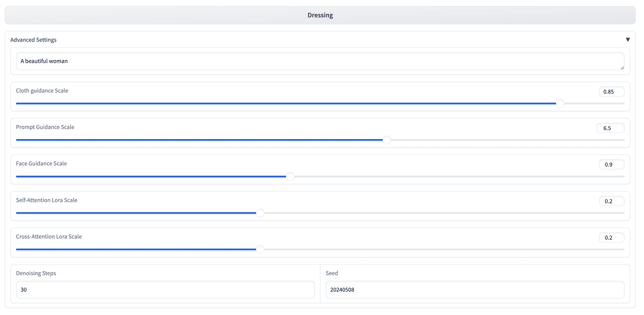Click the Face Guidance Scale value box
The height and width of the screenshot is (315, 644).
(611, 165)
